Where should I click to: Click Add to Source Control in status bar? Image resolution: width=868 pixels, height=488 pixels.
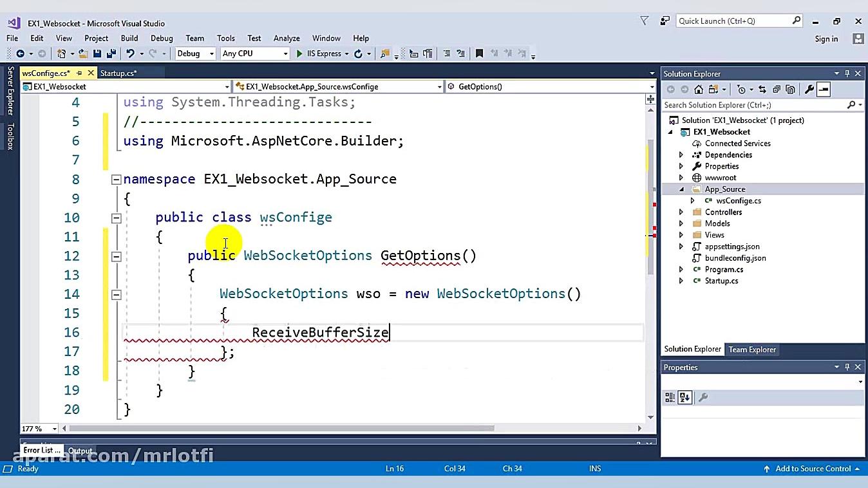(811, 469)
